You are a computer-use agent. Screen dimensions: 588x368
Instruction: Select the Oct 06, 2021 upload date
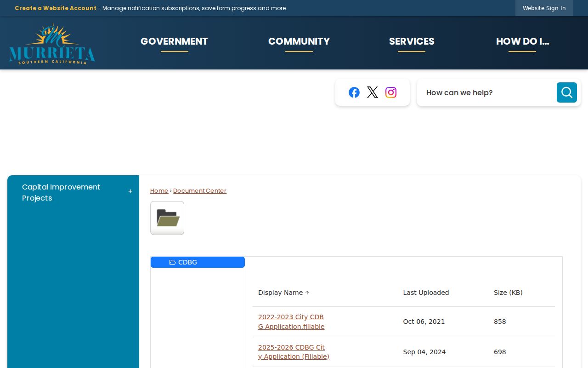(424, 322)
